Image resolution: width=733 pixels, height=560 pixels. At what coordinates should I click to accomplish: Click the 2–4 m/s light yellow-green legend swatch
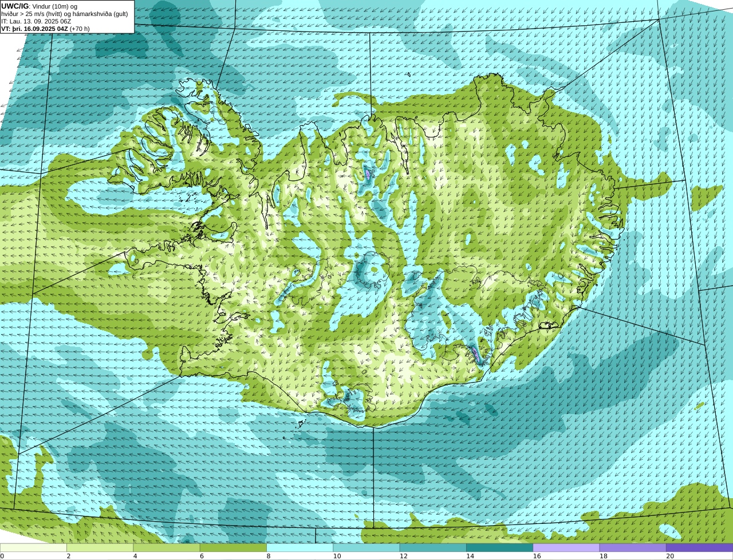[x=100, y=547]
